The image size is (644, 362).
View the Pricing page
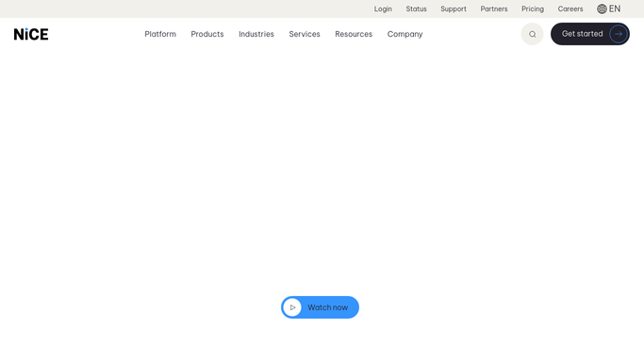tap(533, 9)
